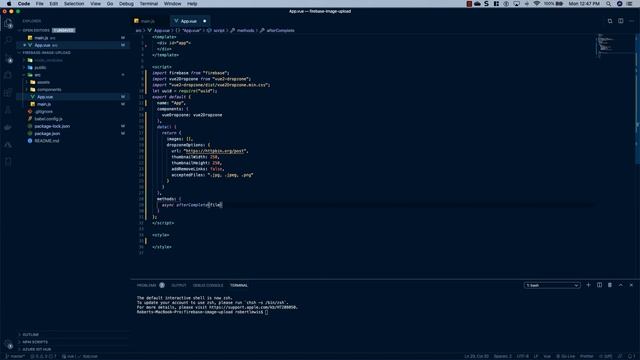Open the Source Control view icon
This screenshot has height=360, width=640.
pos(8,58)
